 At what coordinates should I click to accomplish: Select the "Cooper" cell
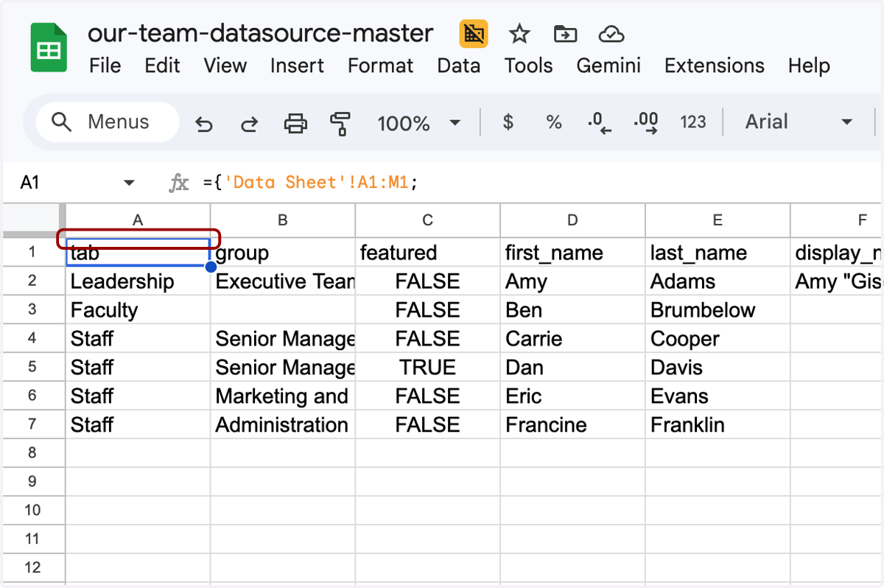[718, 339]
